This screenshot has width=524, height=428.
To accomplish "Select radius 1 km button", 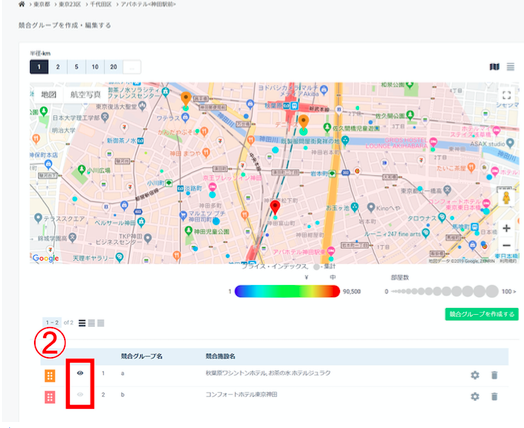I will pos(39,67).
